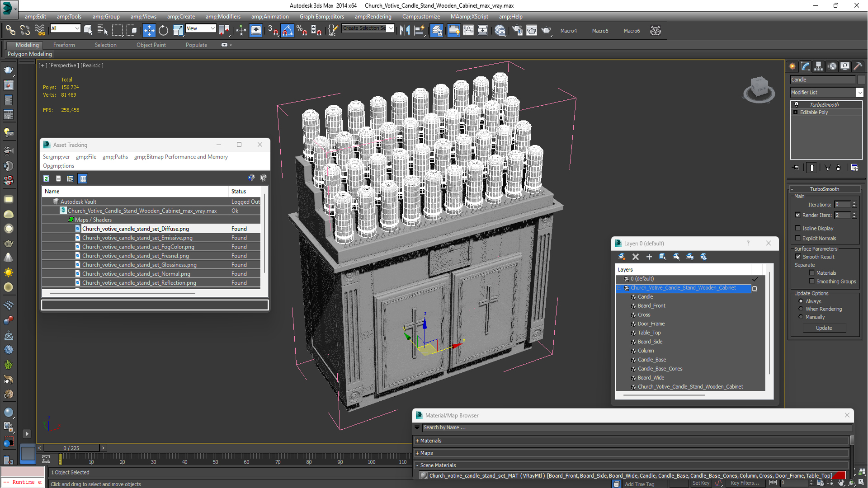Image resolution: width=868 pixels, height=488 pixels.
Task: Open the Curve Editor icon
Action: 468,30
